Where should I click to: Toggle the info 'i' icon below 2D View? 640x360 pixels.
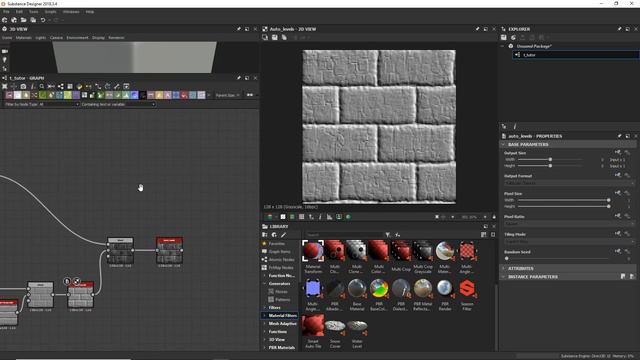[320, 217]
